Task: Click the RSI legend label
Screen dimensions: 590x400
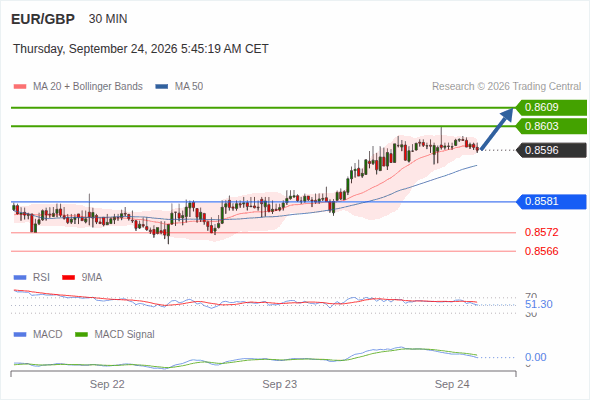Action: coord(41,278)
